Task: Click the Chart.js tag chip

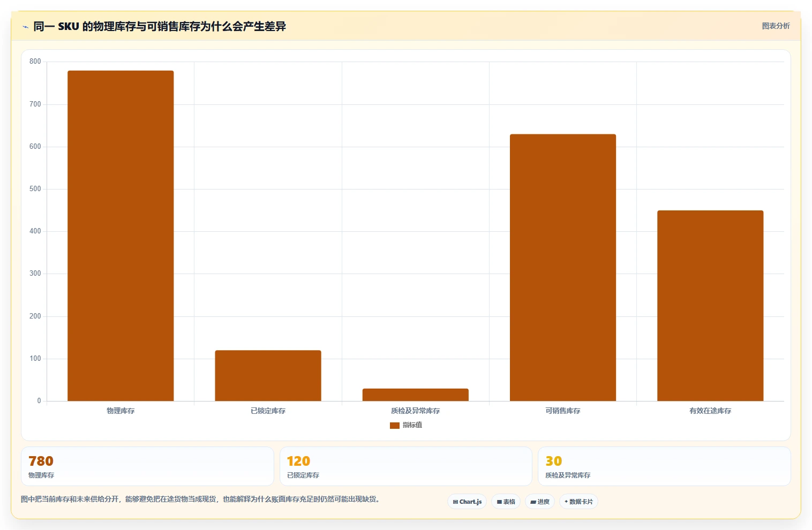Action: 467,502
